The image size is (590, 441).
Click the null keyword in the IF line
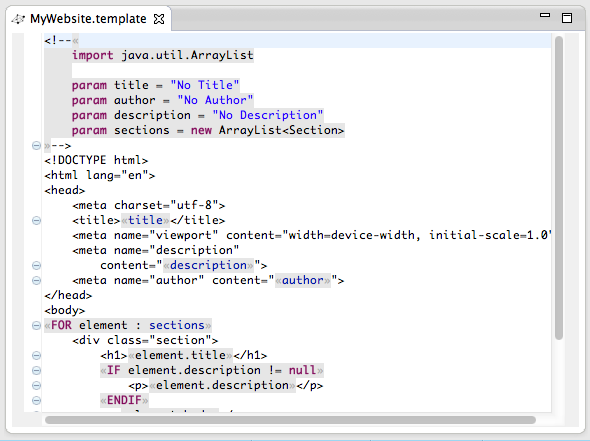click(x=302, y=370)
